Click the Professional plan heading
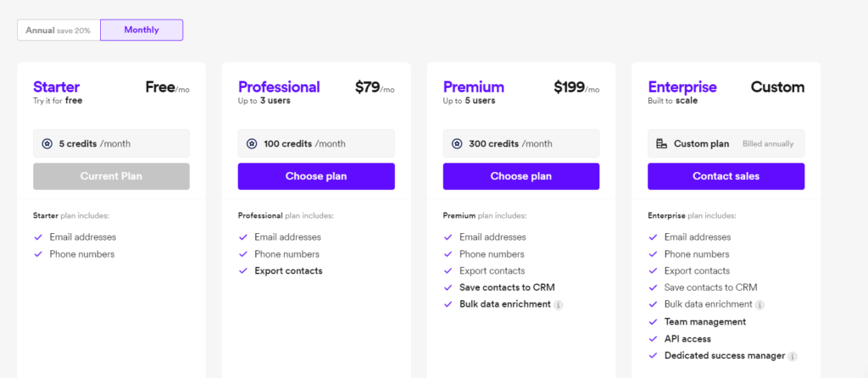868x378 pixels. point(279,87)
